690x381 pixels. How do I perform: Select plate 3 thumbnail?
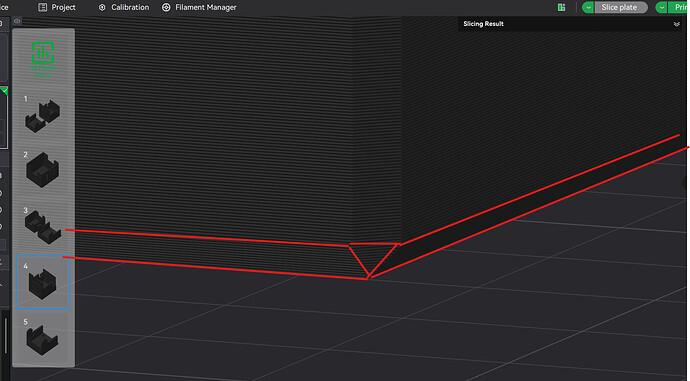tap(43, 226)
